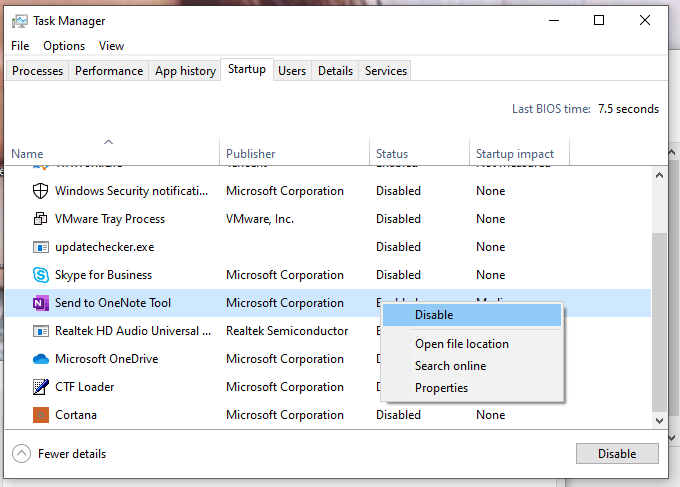Click the Microsoft OneDrive cloud icon
The image size is (680, 487).
(x=41, y=359)
